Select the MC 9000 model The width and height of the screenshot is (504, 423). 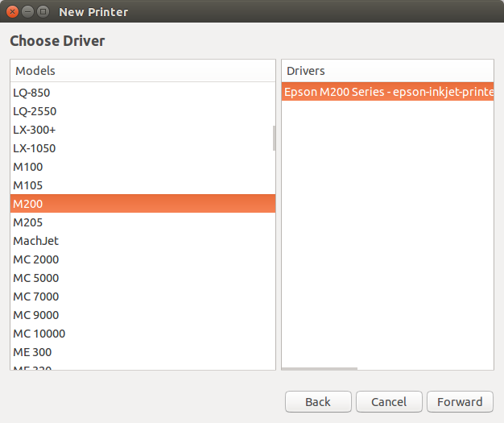tap(143, 315)
